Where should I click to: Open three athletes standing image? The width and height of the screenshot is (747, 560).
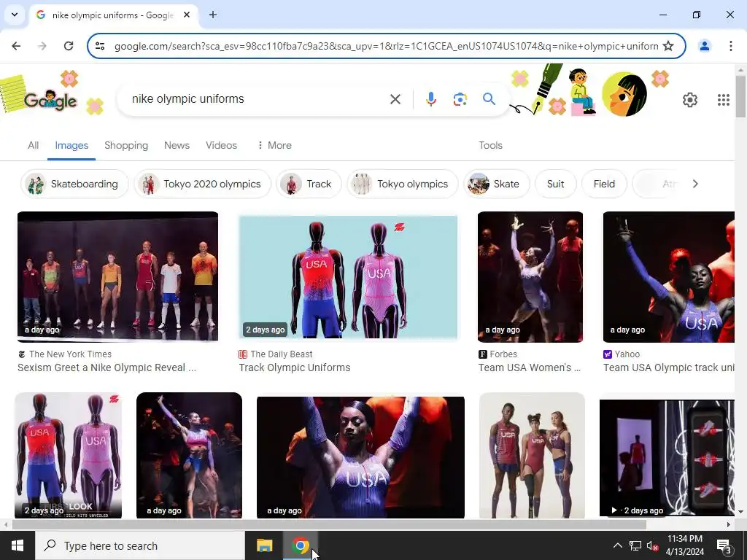click(532, 455)
